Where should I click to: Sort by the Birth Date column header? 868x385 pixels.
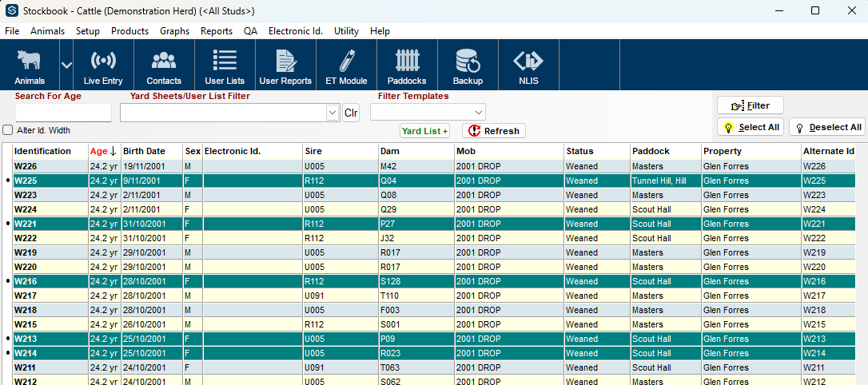click(145, 151)
